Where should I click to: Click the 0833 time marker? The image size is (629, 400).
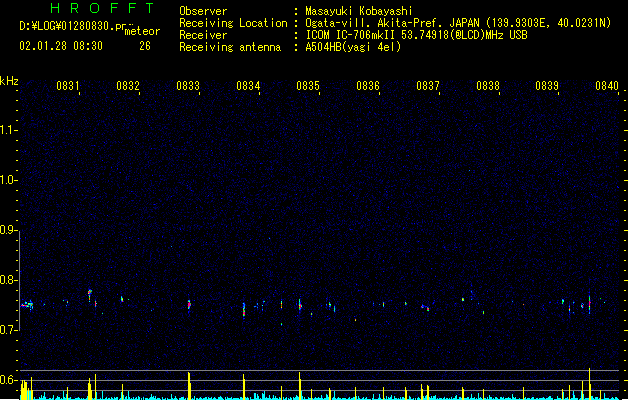188,85
